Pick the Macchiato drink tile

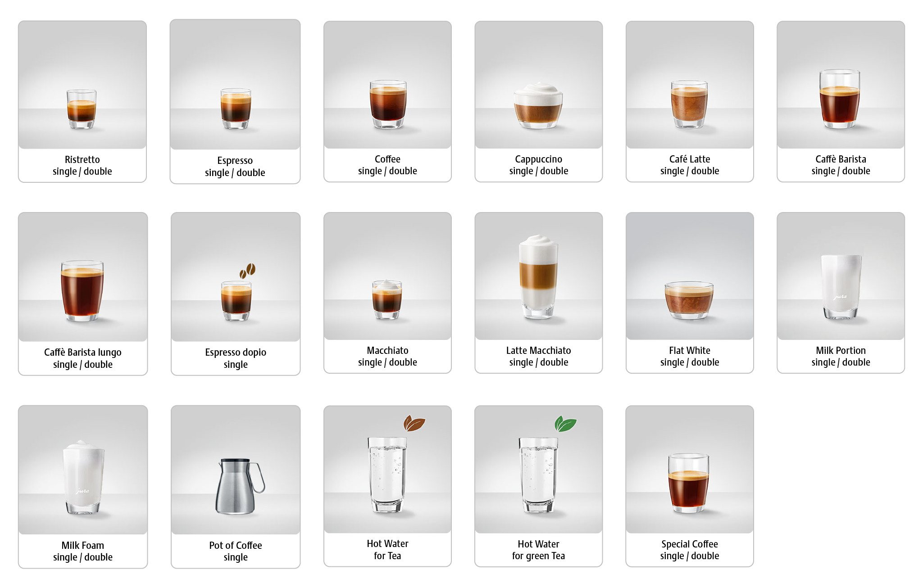[x=387, y=293]
